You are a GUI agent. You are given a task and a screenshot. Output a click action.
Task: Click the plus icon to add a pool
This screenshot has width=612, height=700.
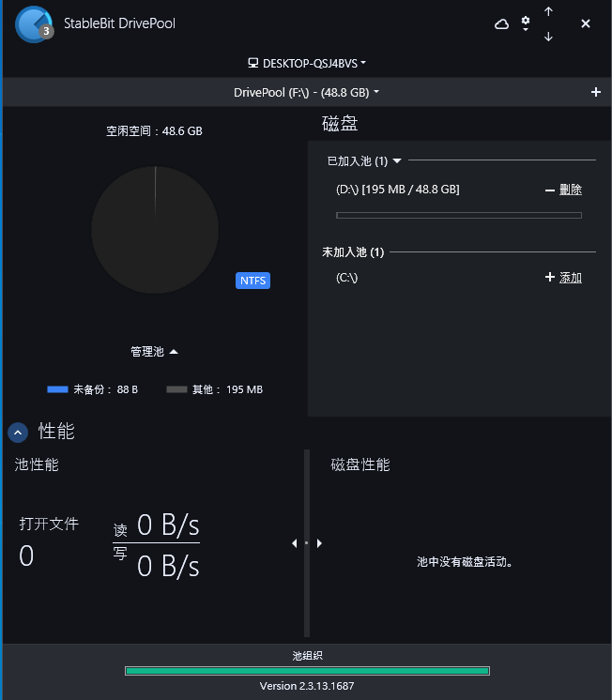[595, 92]
